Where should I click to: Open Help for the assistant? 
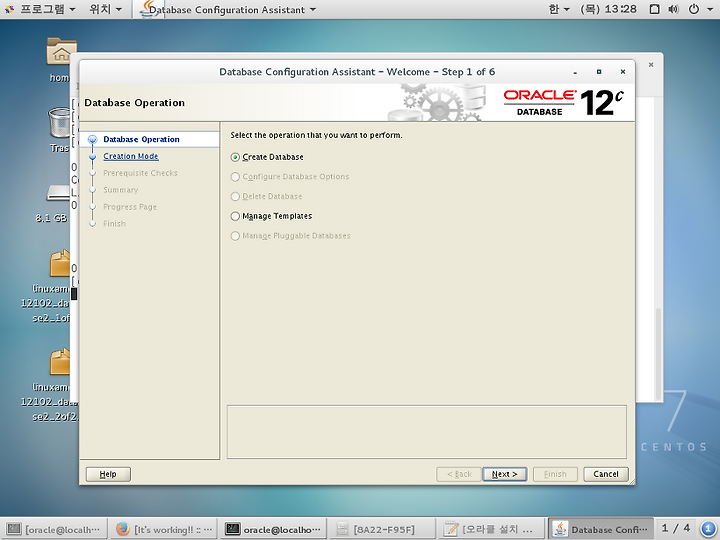(x=108, y=474)
